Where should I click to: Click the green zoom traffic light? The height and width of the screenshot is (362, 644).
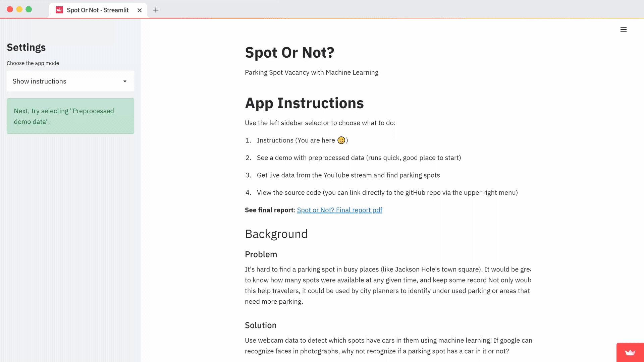[x=29, y=9]
